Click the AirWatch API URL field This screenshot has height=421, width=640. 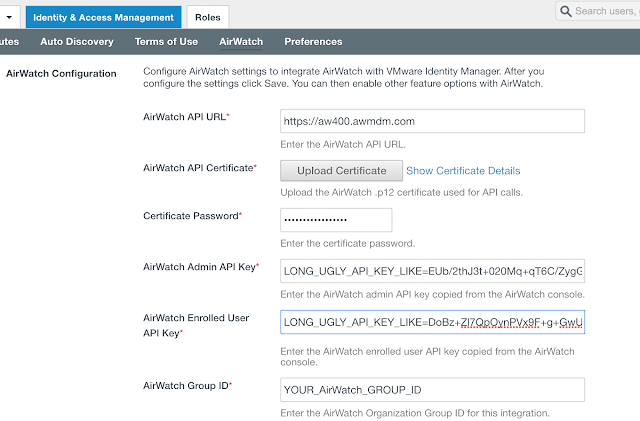tap(432, 121)
